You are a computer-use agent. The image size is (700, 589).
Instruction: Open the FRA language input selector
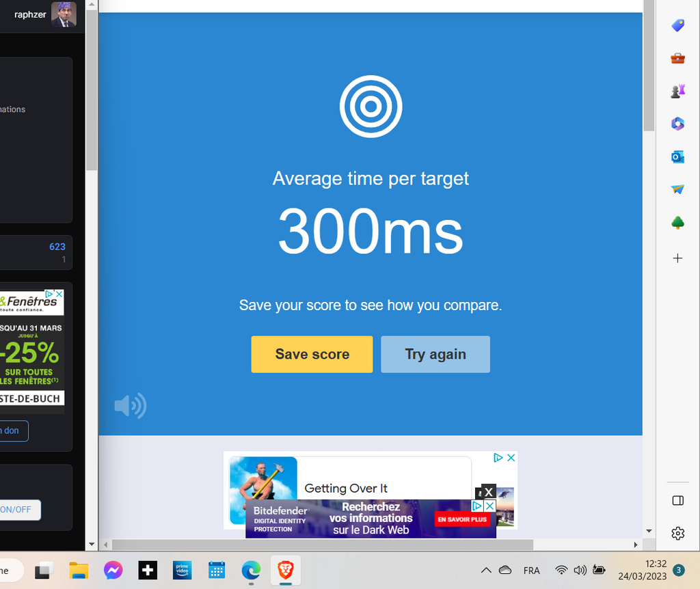(531, 570)
